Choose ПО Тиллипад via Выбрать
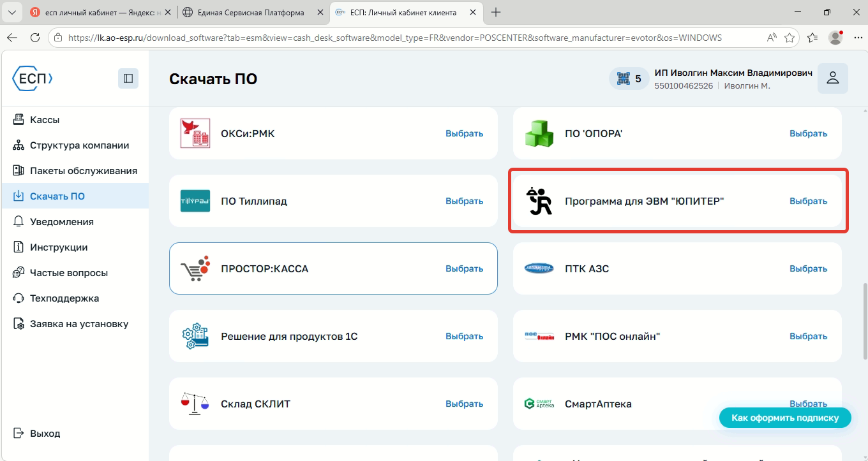 (x=464, y=201)
